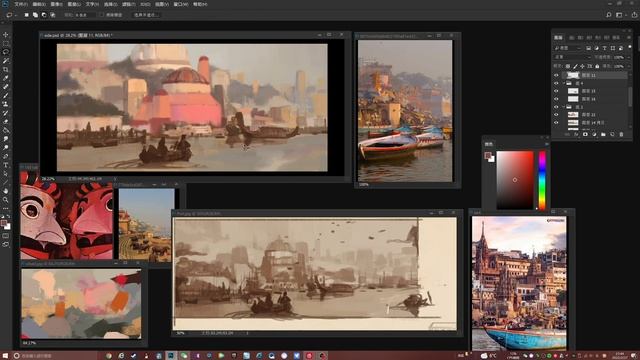This screenshot has height=360, width=640.
Task: Open the Layers panel flyout menu
Action: [629, 38]
